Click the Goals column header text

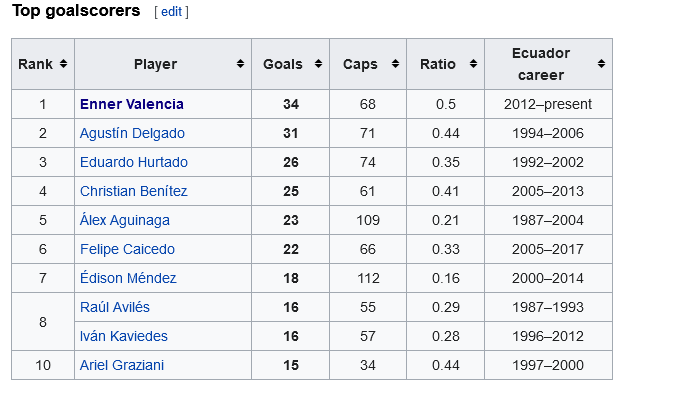click(283, 64)
